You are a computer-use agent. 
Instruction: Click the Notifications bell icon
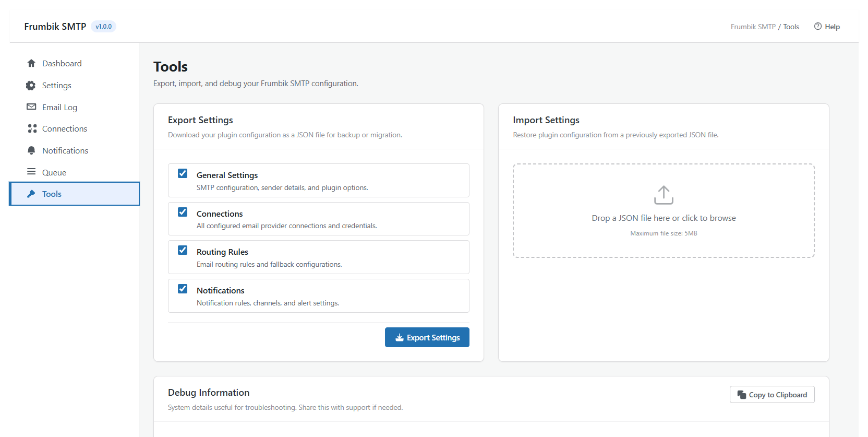pos(31,150)
